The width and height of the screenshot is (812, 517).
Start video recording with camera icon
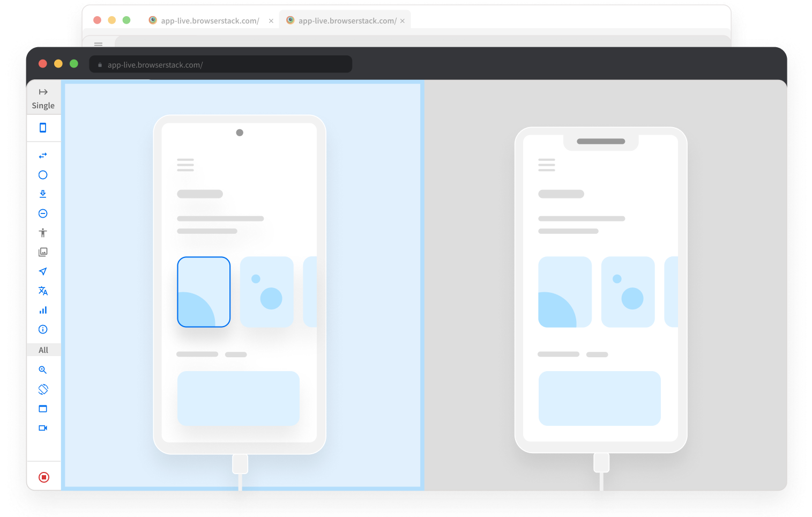click(x=43, y=428)
